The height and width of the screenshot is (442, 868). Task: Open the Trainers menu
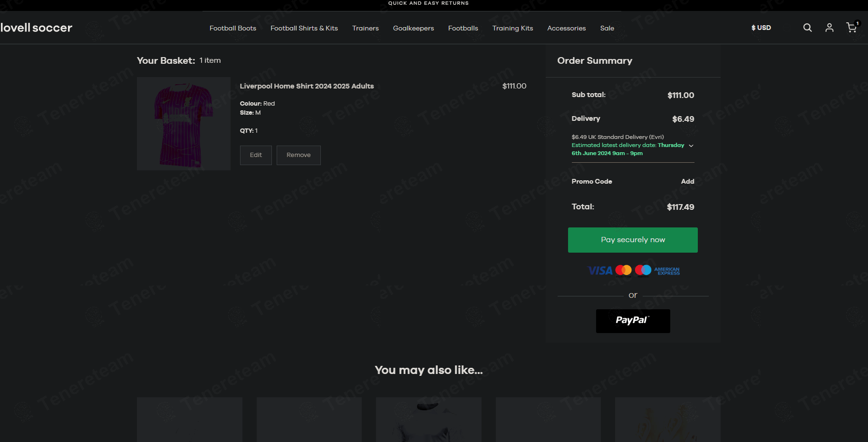coord(366,28)
